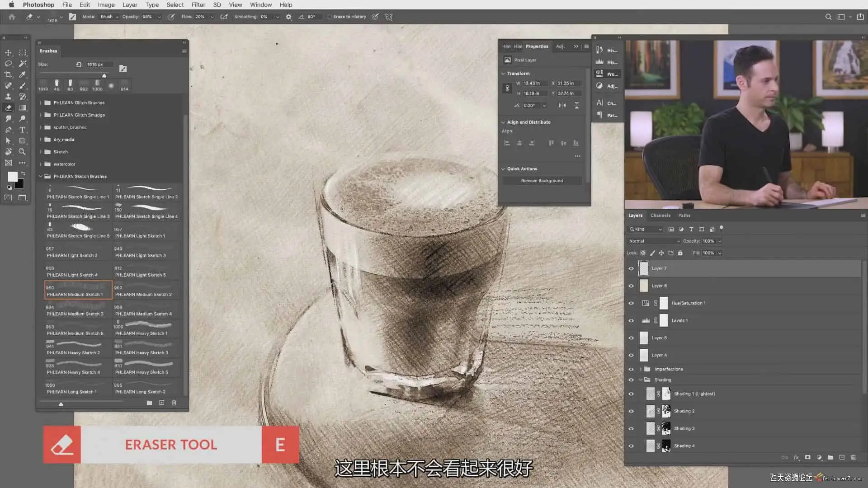Viewport: 868px width, 488px height.
Task: Select the Crop tool
Action: pos(8,75)
